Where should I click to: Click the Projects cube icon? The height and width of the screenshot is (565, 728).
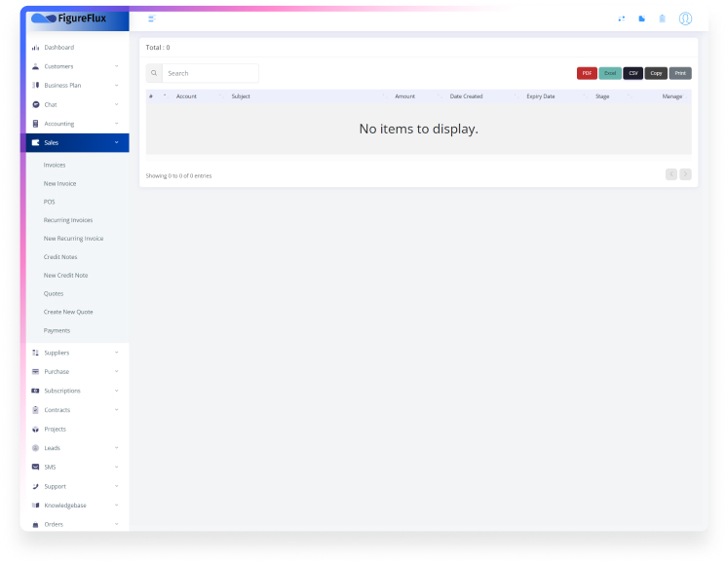[36, 429]
